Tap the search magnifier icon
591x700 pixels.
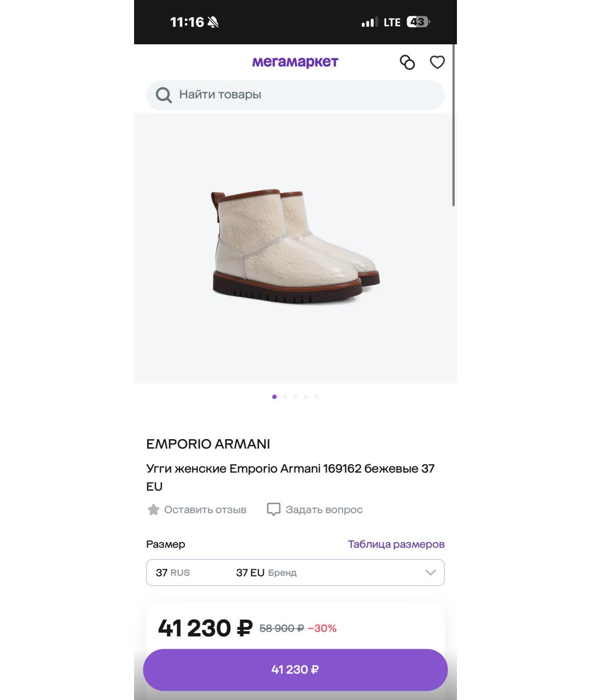pos(164,95)
